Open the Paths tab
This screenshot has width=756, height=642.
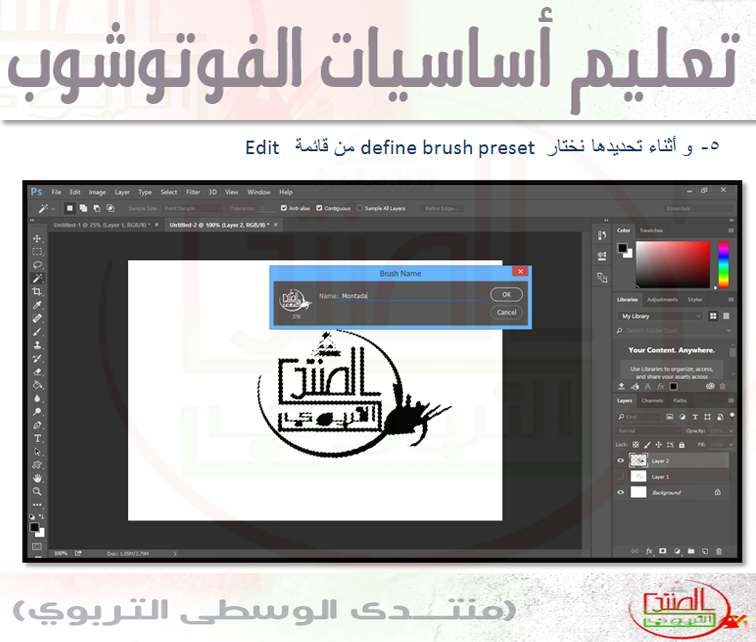tap(680, 401)
